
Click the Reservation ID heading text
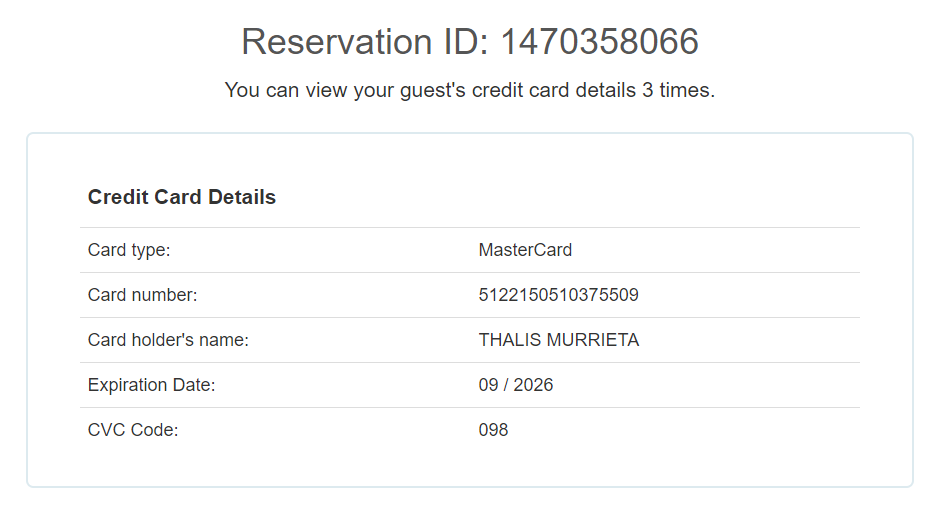click(x=469, y=42)
